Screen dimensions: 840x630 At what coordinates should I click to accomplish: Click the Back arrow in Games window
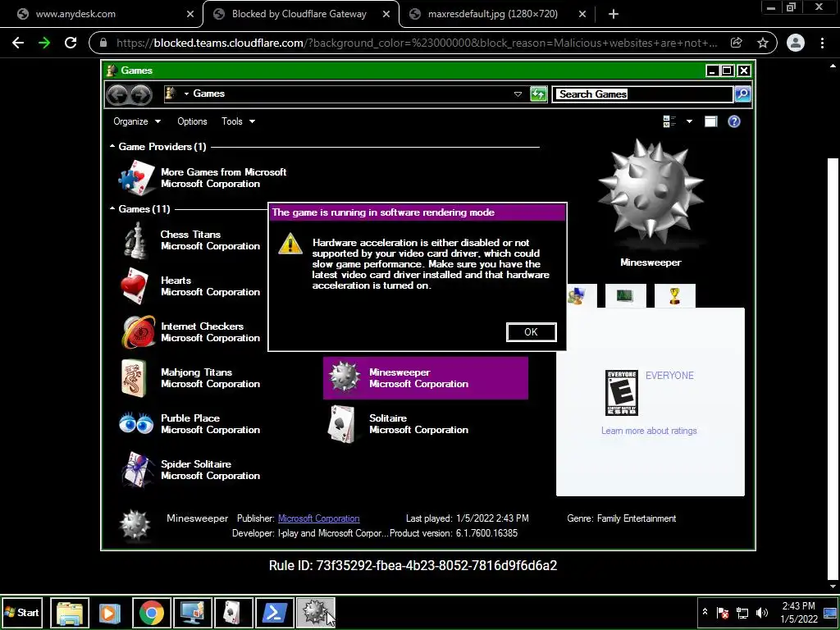tap(116, 95)
